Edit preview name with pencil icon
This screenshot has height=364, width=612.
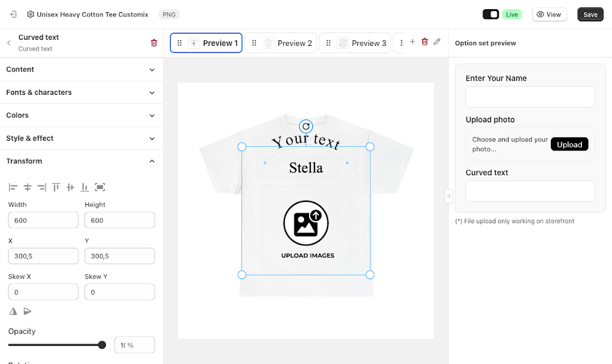[437, 42]
